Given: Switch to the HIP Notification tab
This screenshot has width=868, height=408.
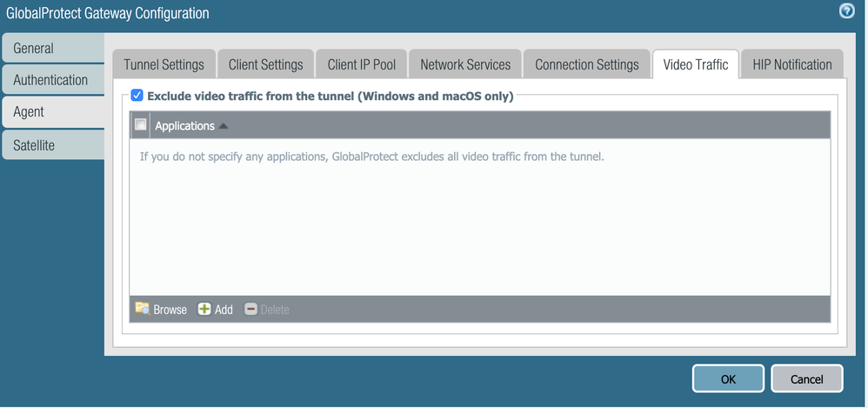Looking at the screenshot, I should pos(792,64).
